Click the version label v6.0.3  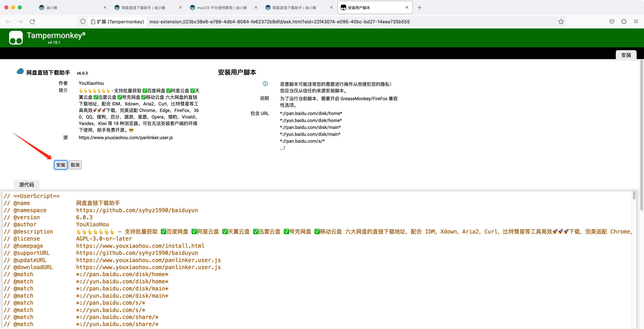point(82,73)
